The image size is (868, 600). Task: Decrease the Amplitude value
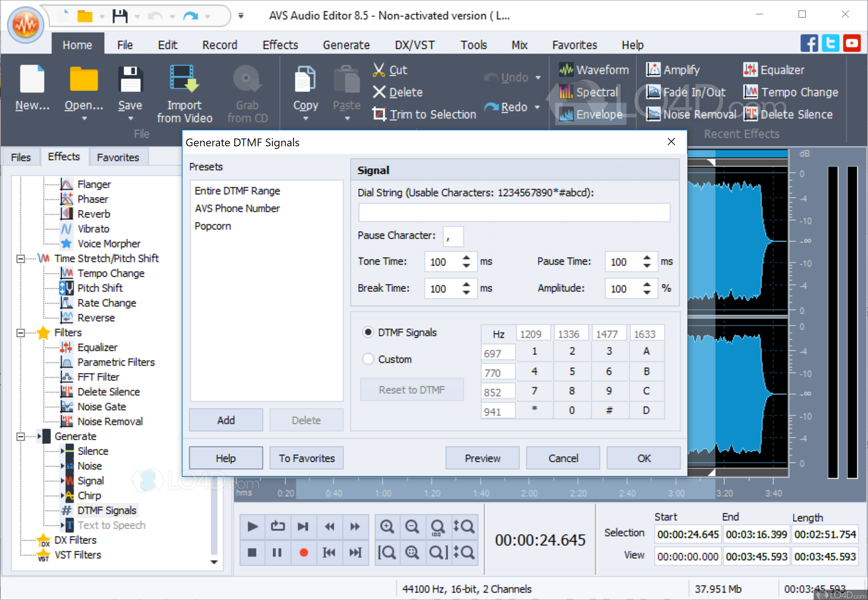tap(647, 293)
